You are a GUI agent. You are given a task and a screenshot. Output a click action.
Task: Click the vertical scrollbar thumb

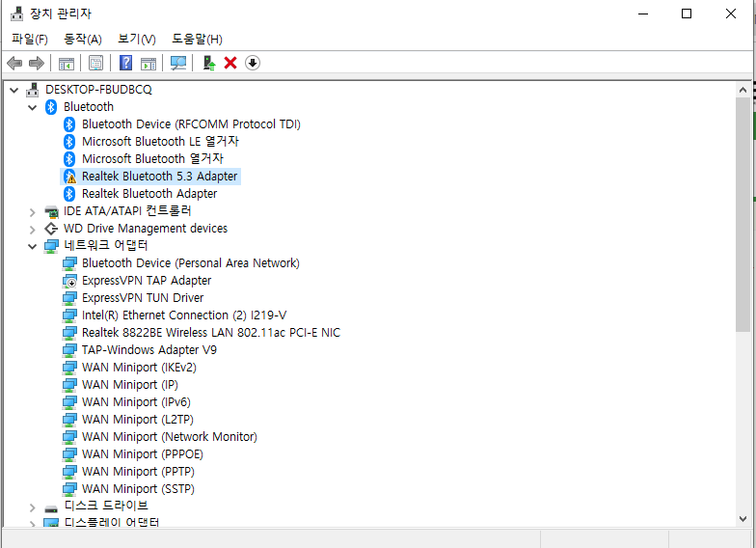pos(742,214)
